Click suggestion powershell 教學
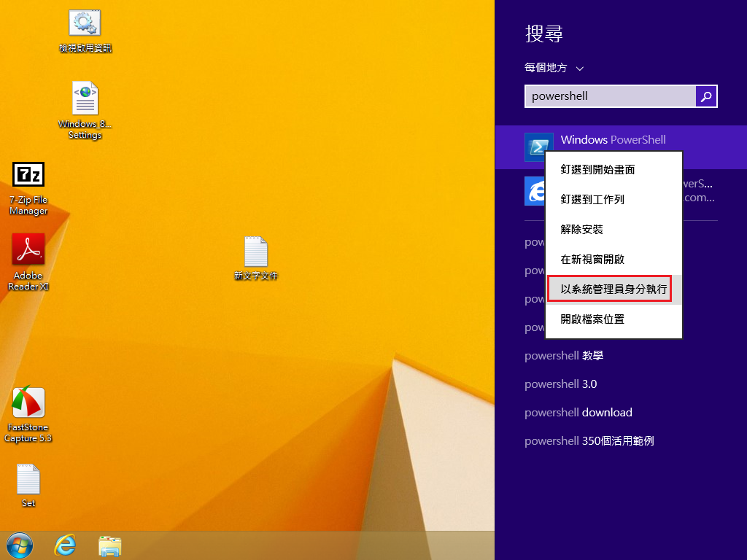747x560 pixels. click(x=564, y=356)
